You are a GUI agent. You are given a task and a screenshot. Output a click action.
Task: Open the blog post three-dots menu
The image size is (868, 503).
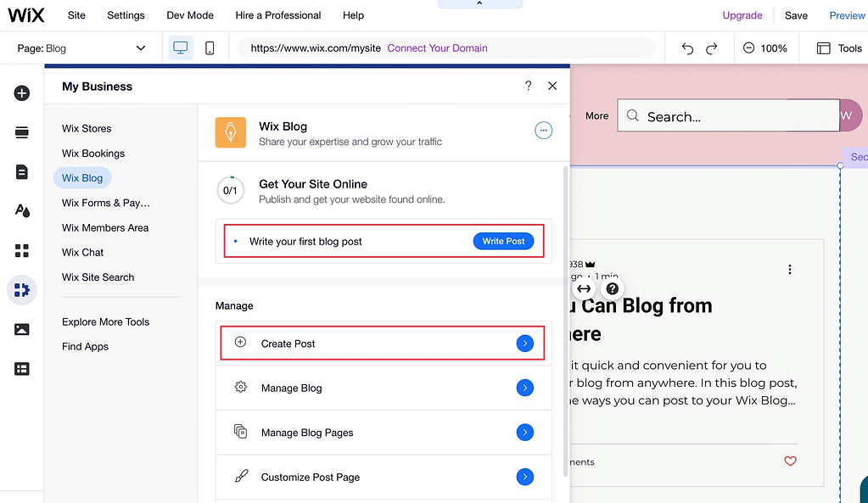tap(789, 270)
